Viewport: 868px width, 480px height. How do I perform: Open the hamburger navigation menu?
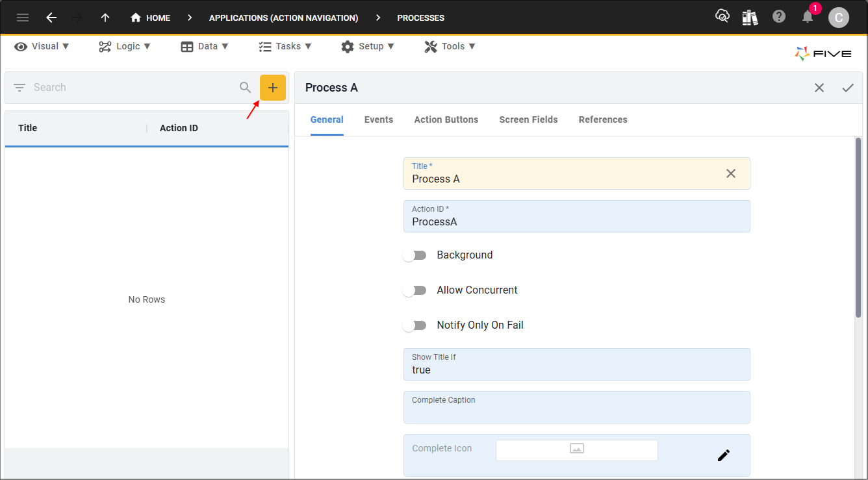pyautogui.click(x=23, y=18)
